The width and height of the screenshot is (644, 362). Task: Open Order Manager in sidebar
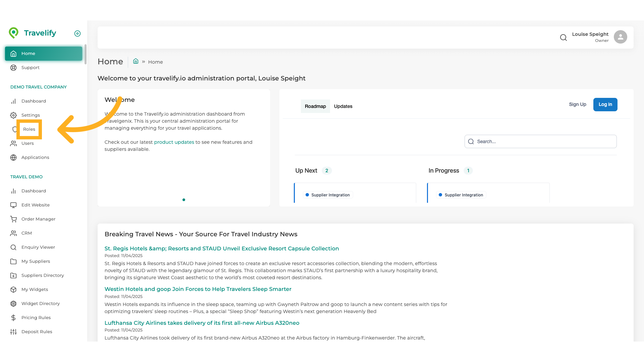(38, 219)
